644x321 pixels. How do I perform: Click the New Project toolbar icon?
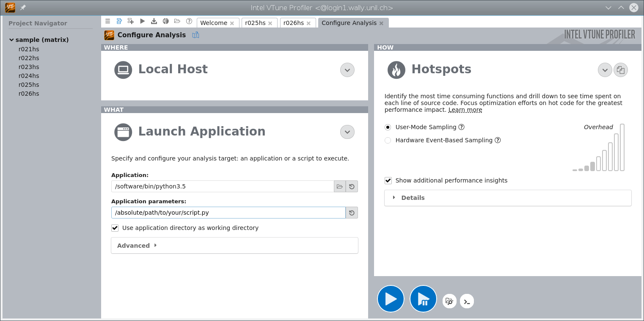131,21
